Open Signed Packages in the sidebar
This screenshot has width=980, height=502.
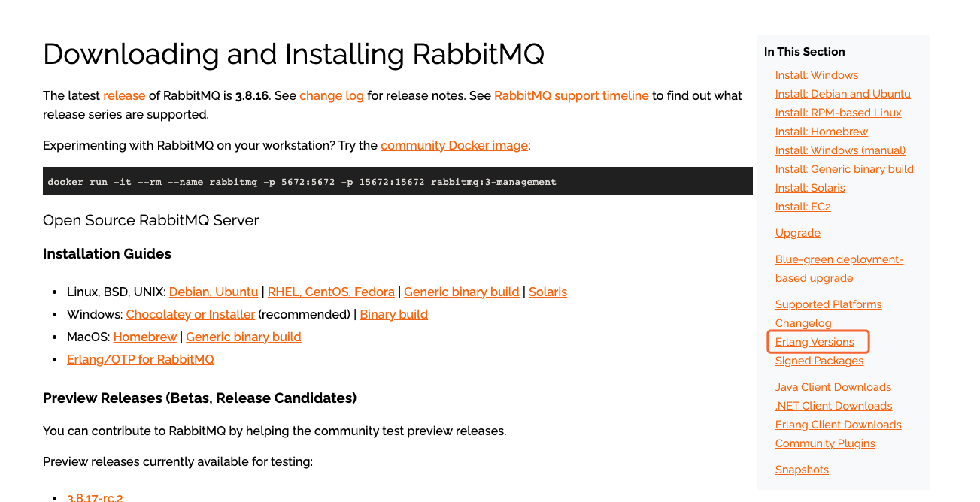click(819, 361)
